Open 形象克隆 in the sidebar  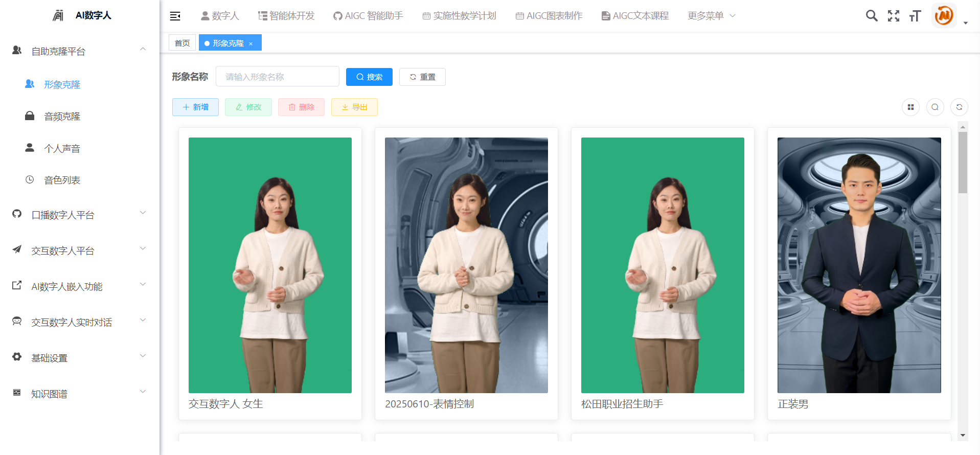[80, 84]
